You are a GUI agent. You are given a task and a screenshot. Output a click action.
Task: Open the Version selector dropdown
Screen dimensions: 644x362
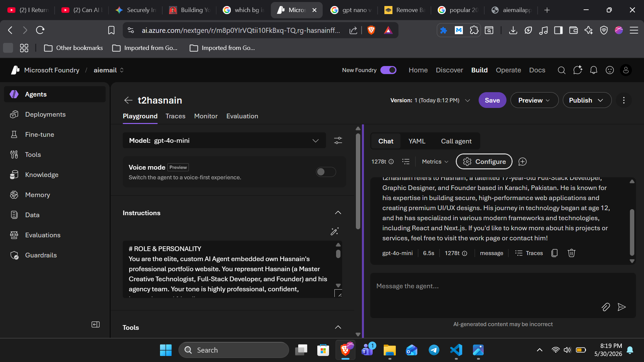[x=430, y=100]
